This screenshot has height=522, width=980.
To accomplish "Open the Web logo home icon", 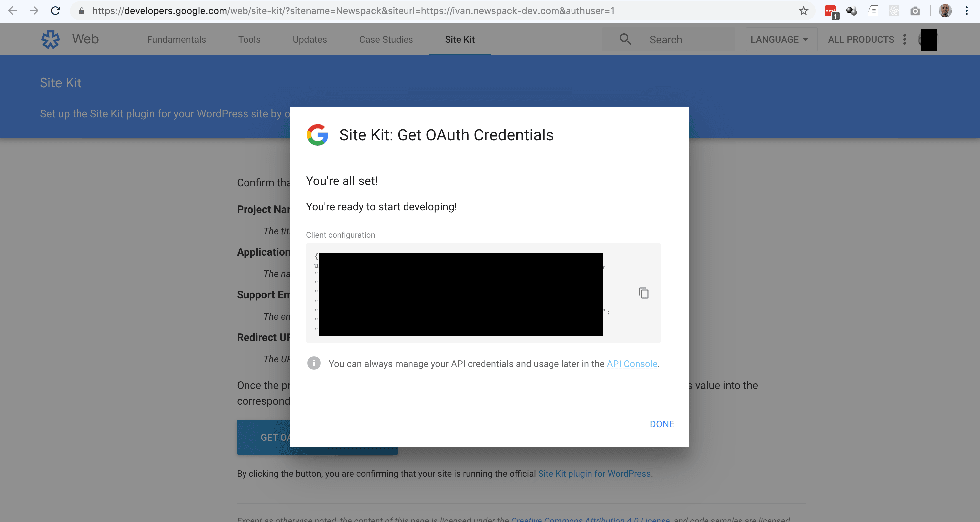I will [x=50, y=39].
